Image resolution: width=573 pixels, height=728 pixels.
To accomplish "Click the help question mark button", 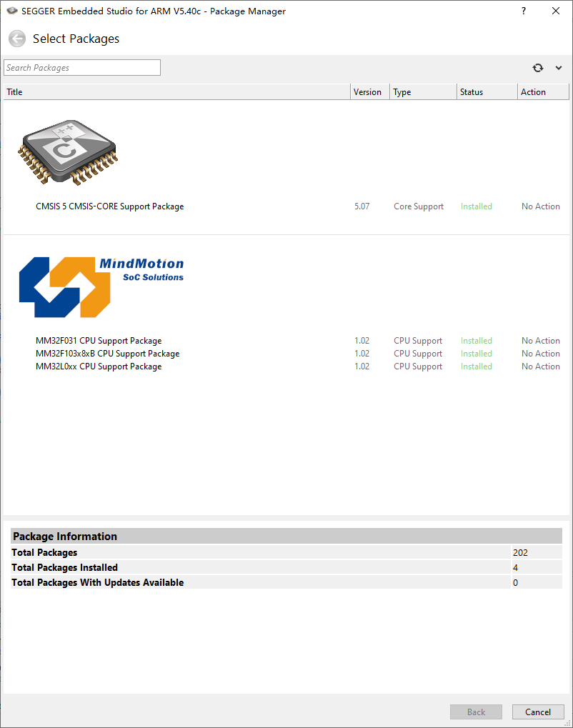I will coord(524,11).
